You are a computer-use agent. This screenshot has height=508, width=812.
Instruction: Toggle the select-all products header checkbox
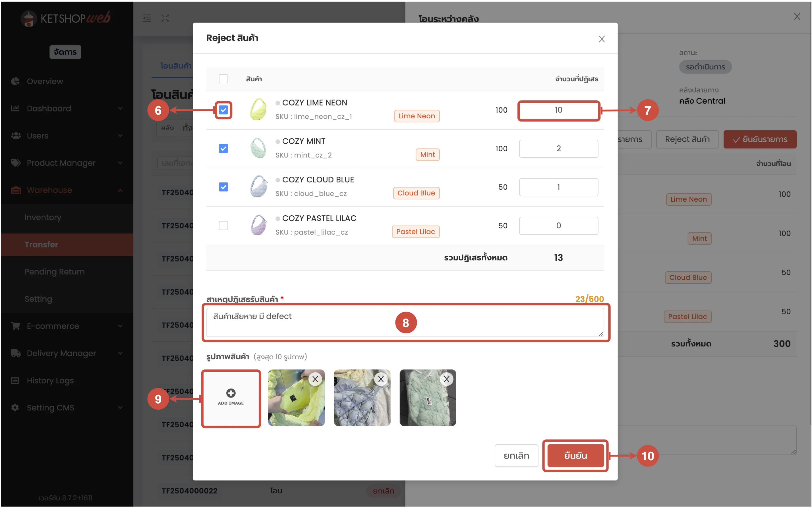tap(223, 79)
